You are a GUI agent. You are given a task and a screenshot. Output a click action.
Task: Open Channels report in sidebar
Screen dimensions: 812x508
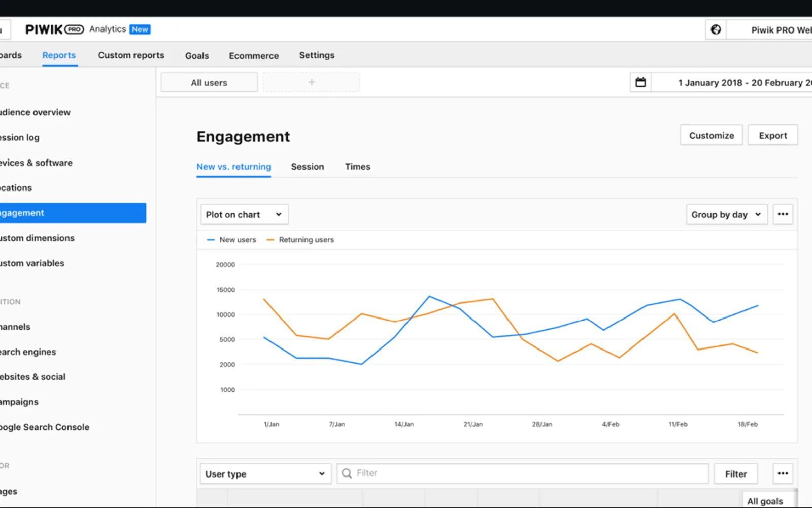coord(15,327)
